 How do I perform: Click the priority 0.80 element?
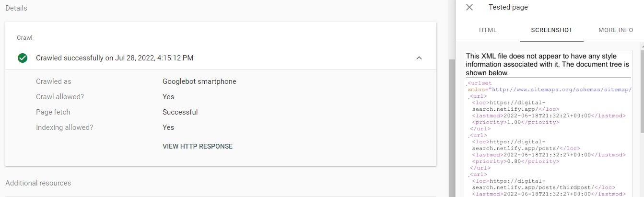point(515,162)
